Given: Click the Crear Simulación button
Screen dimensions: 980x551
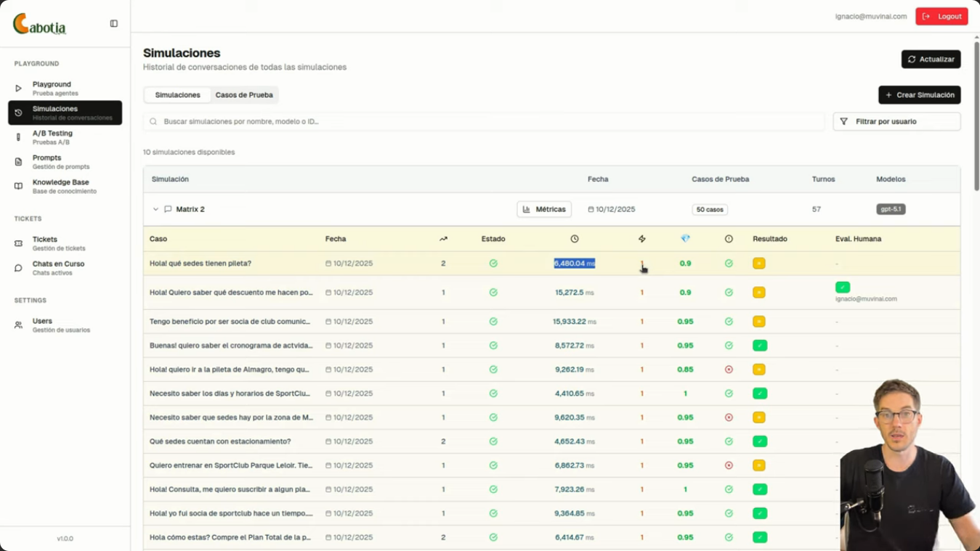Looking at the screenshot, I should pos(919,95).
